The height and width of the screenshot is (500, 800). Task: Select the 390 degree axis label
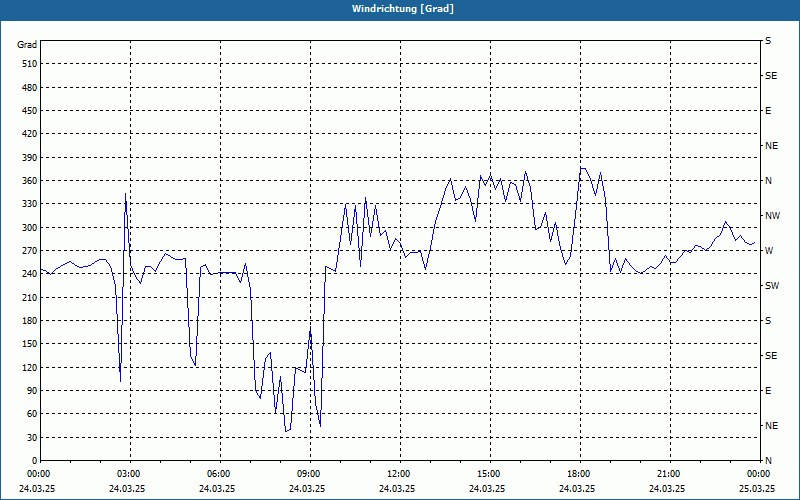pyautogui.click(x=29, y=158)
